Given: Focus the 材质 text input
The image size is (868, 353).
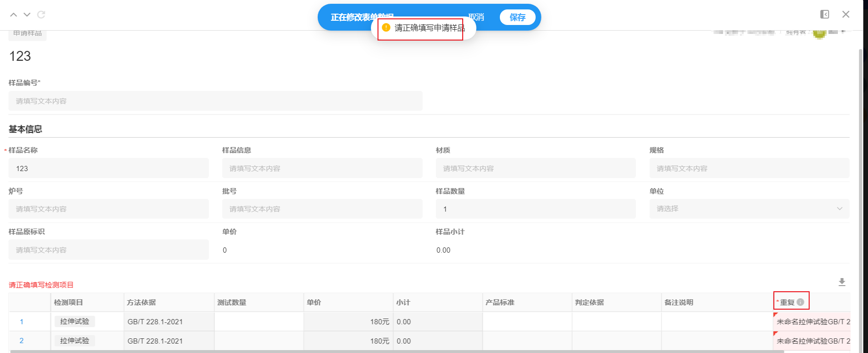Looking at the screenshot, I should (x=535, y=168).
